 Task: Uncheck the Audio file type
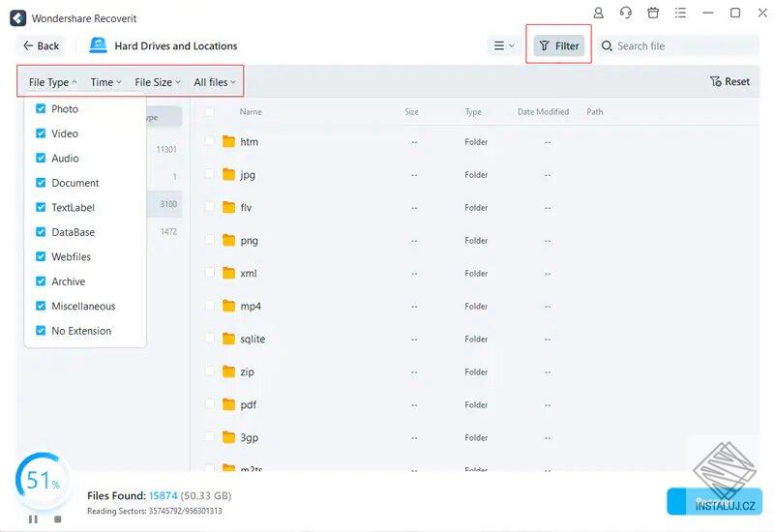pyautogui.click(x=41, y=158)
